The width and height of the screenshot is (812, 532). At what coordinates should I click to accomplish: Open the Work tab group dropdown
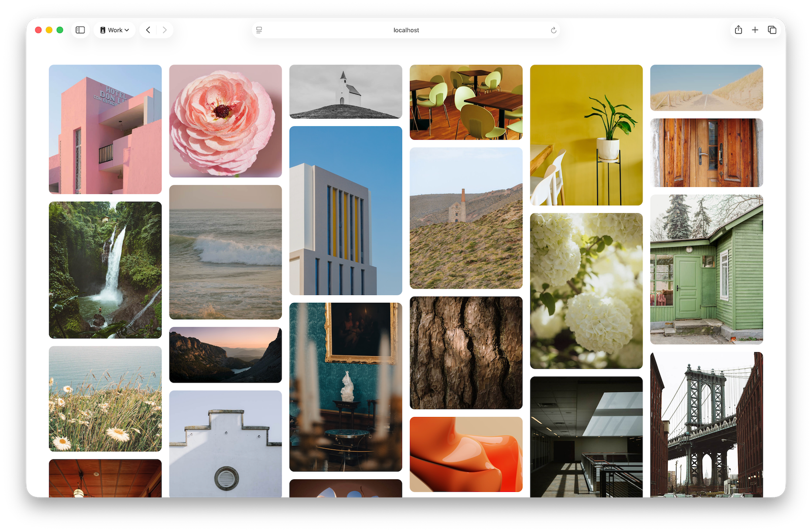[114, 30]
